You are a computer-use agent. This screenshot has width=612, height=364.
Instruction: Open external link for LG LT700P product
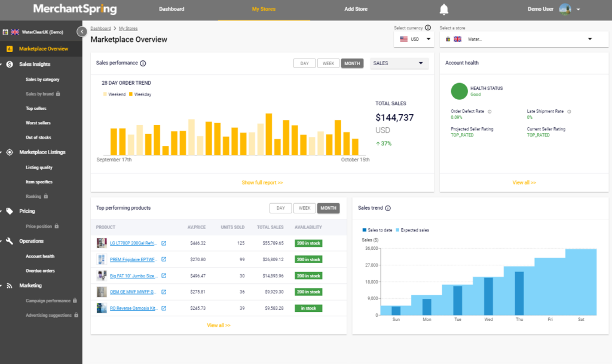tap(164, 243)
